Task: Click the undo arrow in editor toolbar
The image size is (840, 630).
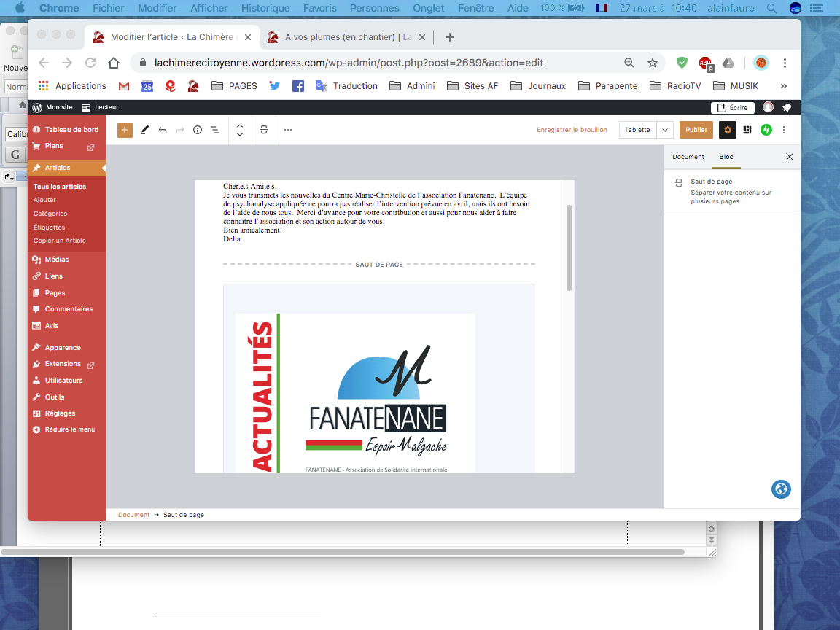Action: 163,130
